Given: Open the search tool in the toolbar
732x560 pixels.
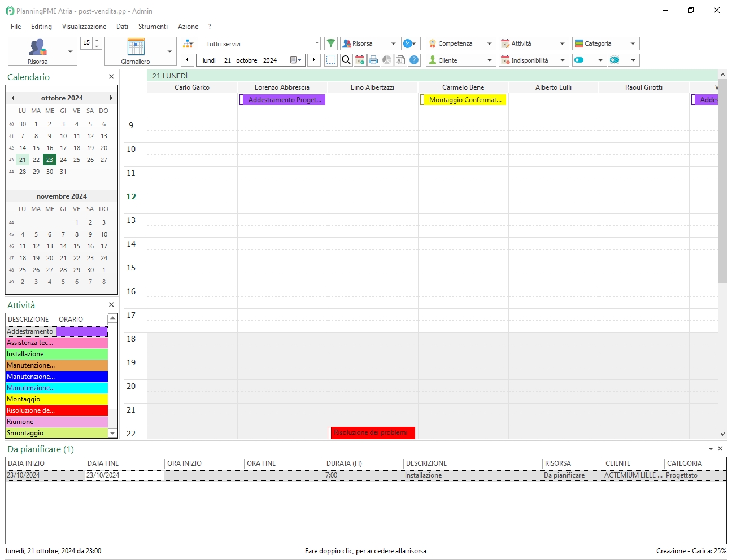Looking at the screenshot, I should [346, 60].
